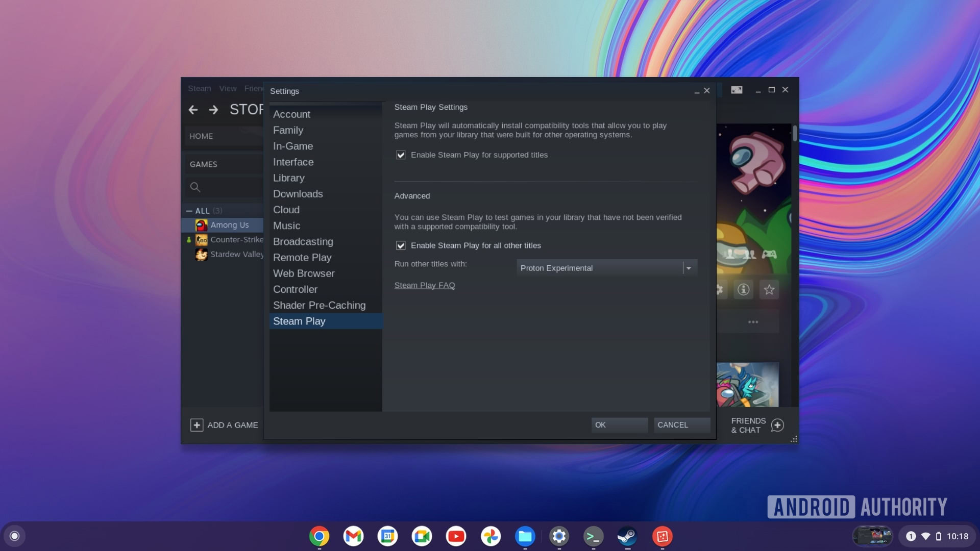Switch to the Downloads settings section

click(298, 194)
